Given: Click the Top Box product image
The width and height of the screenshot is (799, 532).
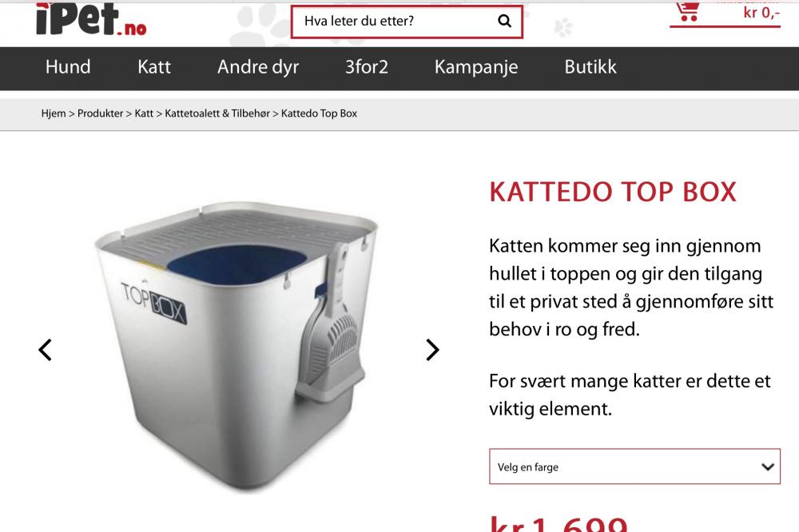Looking at the screenshot, I should point(237,347).
